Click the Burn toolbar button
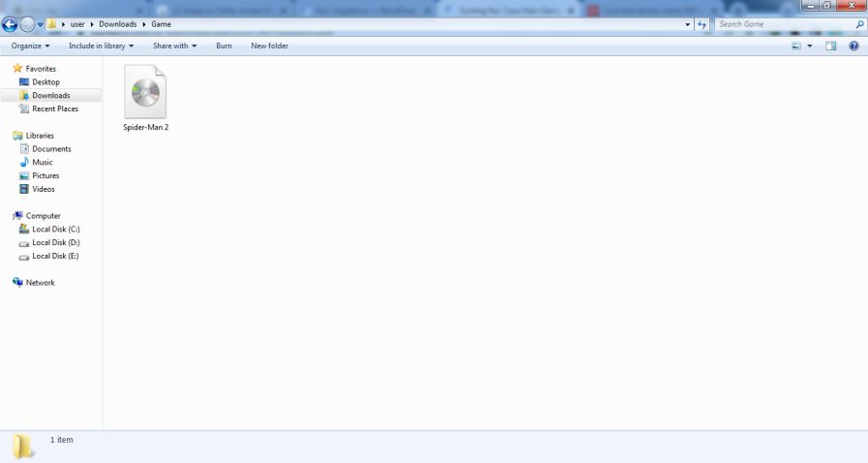 [224, 46]
